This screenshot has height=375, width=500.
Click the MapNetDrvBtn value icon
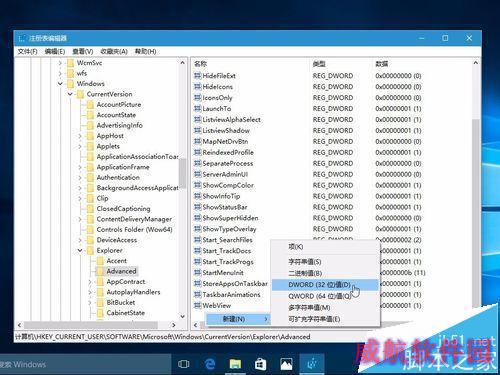(198, 141)
